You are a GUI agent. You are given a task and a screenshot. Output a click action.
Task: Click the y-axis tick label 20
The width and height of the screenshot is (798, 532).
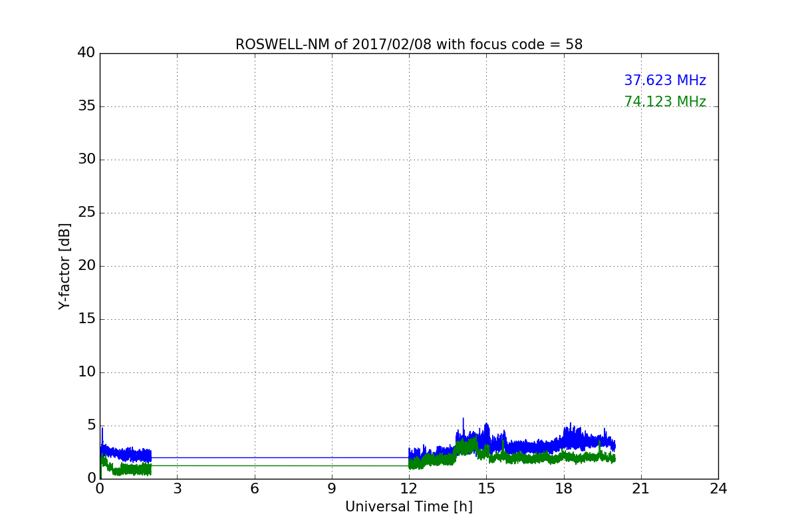pyautogui.click(x=86, y=266)
